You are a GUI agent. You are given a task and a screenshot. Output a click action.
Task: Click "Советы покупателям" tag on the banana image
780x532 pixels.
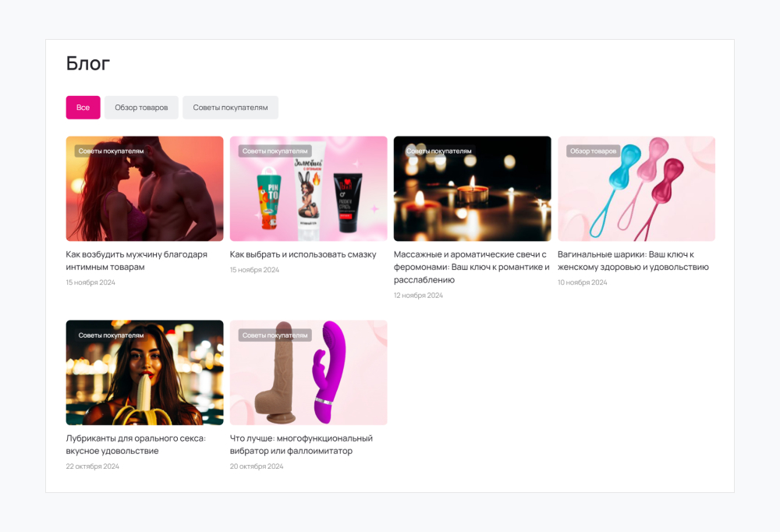click(111, 335)
